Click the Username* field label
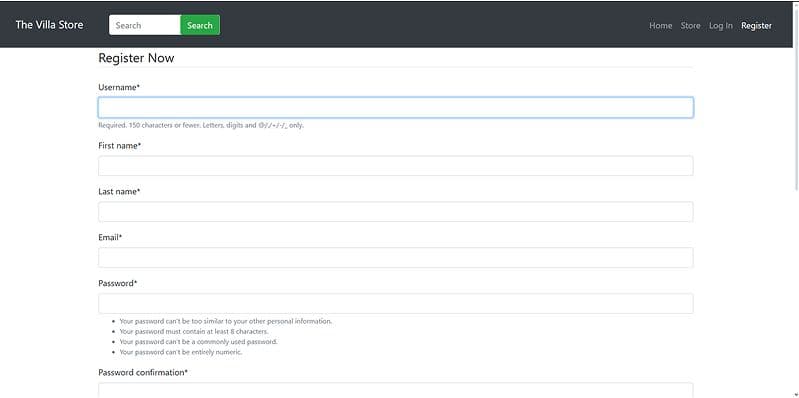This screenshot has width=799, height=398. click(x=119, y=87)
